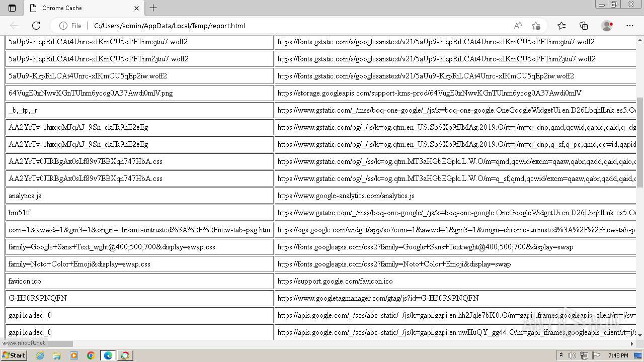Select the G-H30R9PNQFN filename cell
Screen dimensions: 644x362
click(x=140, y=298)
